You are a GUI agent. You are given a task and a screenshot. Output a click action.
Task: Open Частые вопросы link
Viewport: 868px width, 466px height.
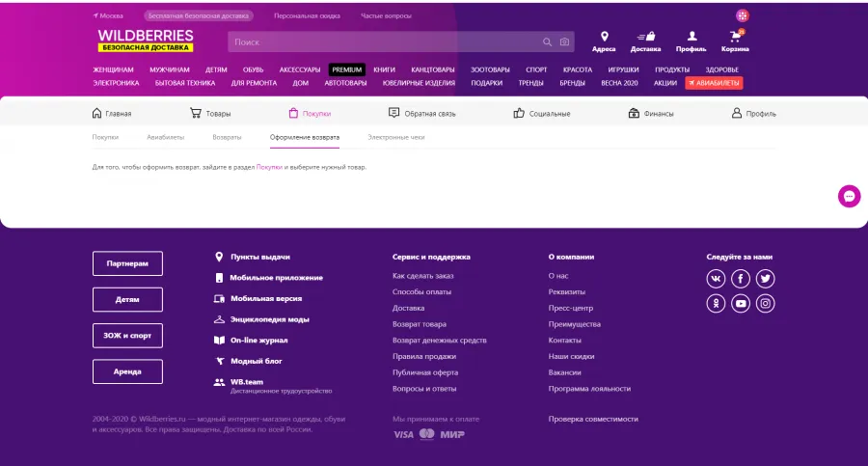tap(387, 16)
